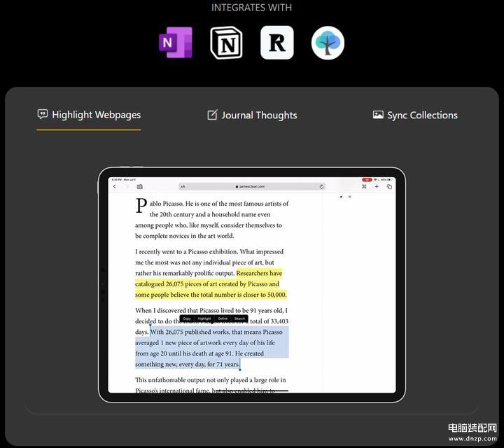Select the Highlight Webpages tab
The width and height of the screenshot is (504, 448).
click(89, 115)
